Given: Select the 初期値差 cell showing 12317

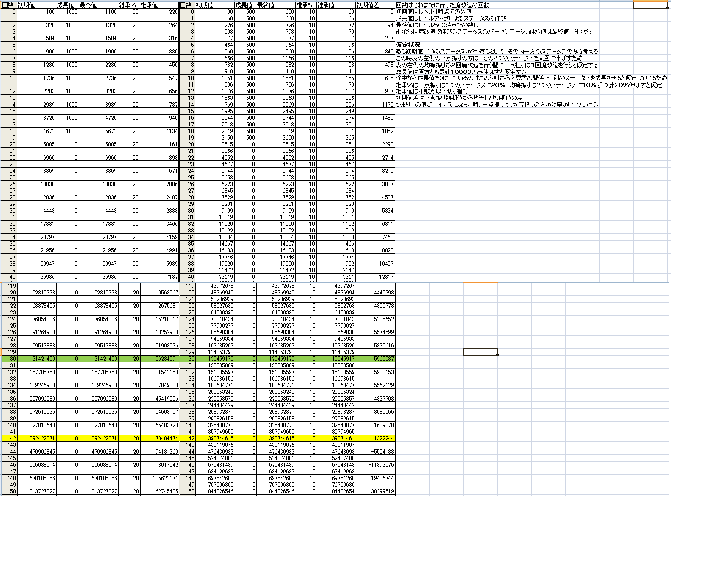Looking at the screenshot, I should point(375,277).
